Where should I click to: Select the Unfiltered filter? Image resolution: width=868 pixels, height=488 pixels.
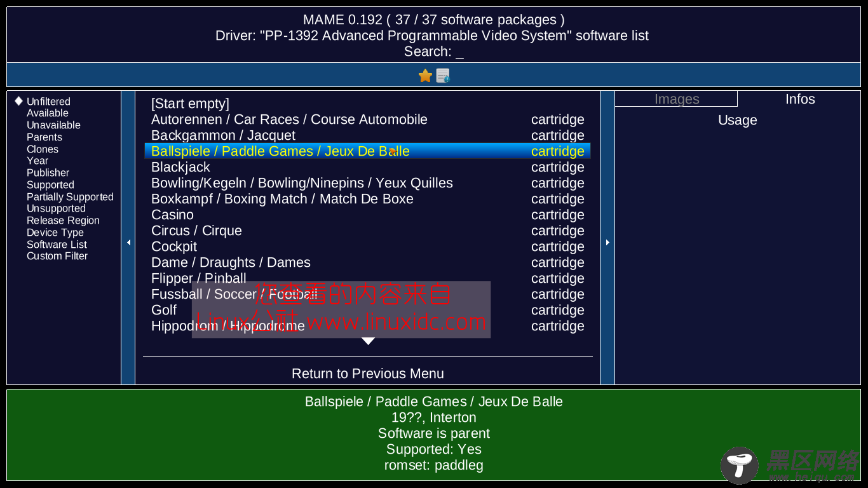[x=48, y=102]
